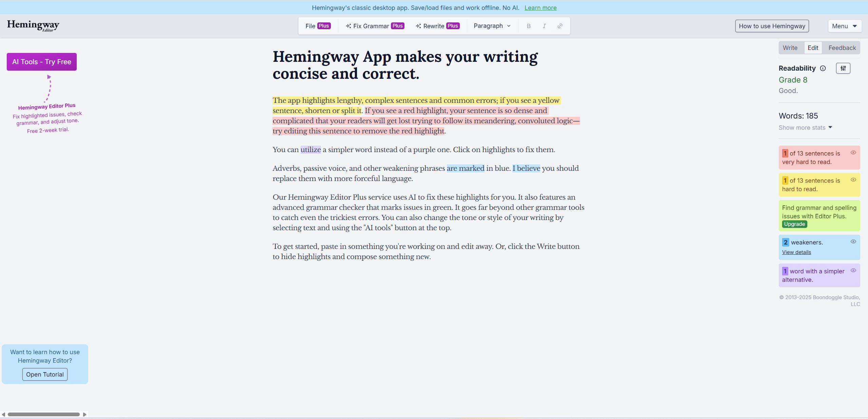
Task: Toggle visibility of weakener highlights
Action: click(x=853, y=241)
